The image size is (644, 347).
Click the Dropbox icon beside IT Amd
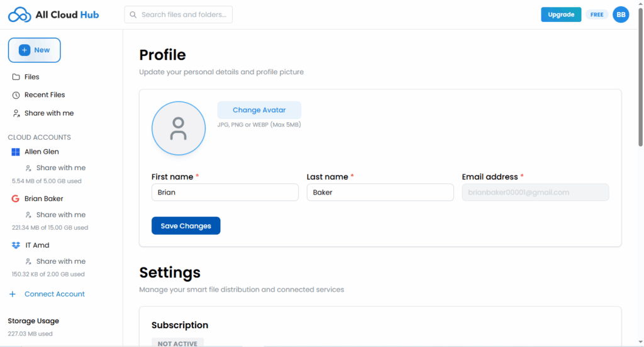point(16,246)
